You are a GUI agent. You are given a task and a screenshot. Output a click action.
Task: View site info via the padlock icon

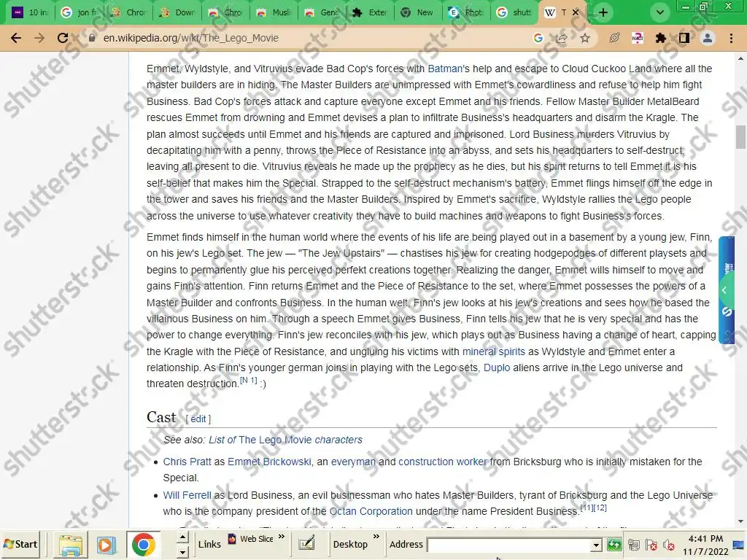click(x=92, y=38)
